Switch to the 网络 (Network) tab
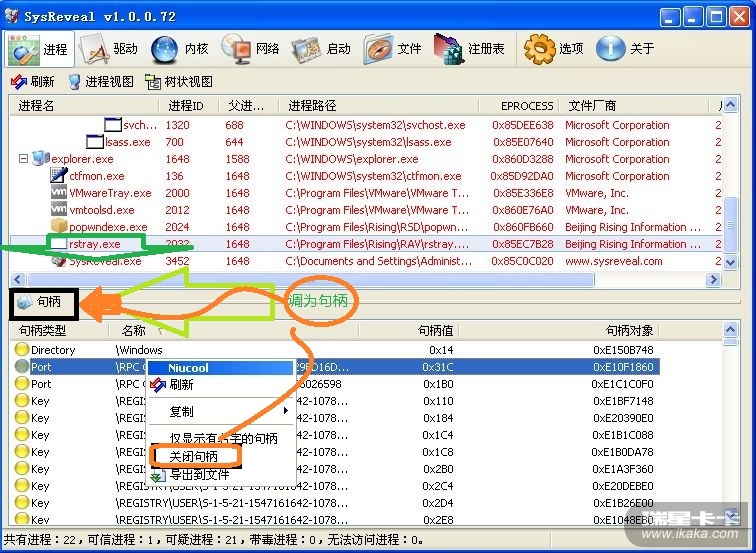Screen dimensions: 756x553 coord(250,49)
